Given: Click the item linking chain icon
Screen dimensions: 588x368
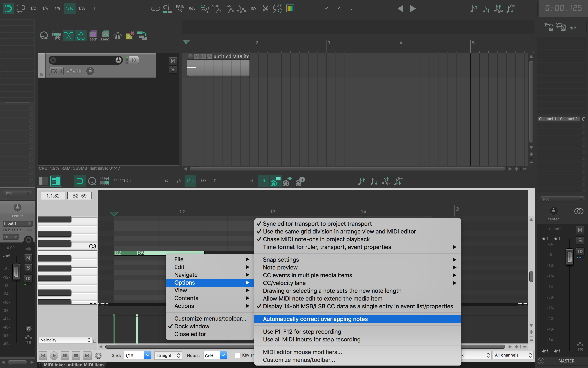Looking at the screenshot, I should tap(155, 9).
